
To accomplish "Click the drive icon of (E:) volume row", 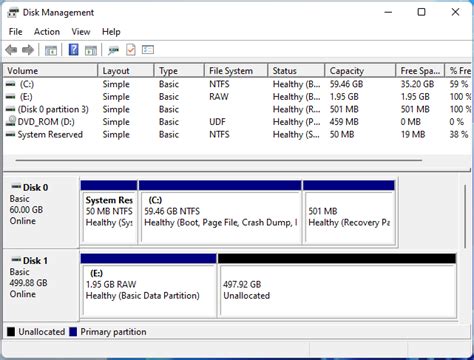I will (11, 97).
